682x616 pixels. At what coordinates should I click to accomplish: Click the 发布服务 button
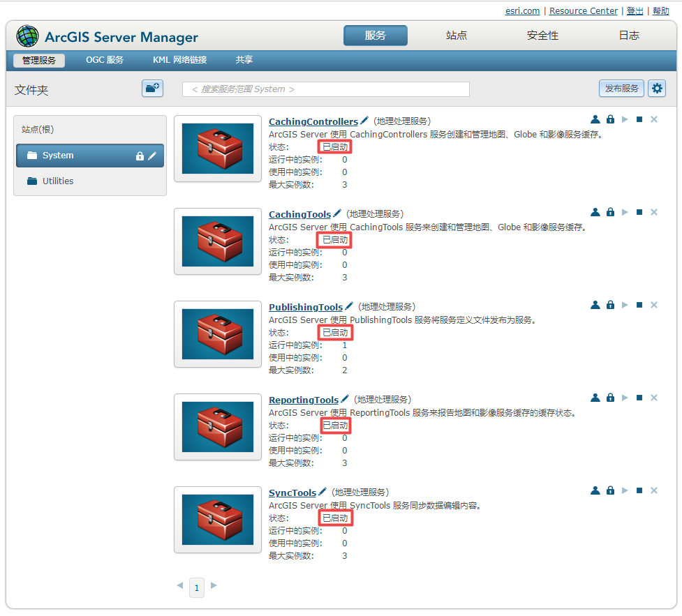click(621, 89)
